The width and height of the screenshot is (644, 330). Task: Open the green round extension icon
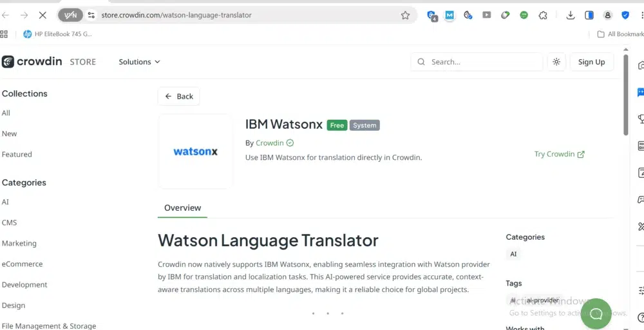click(x=524, y=15)
